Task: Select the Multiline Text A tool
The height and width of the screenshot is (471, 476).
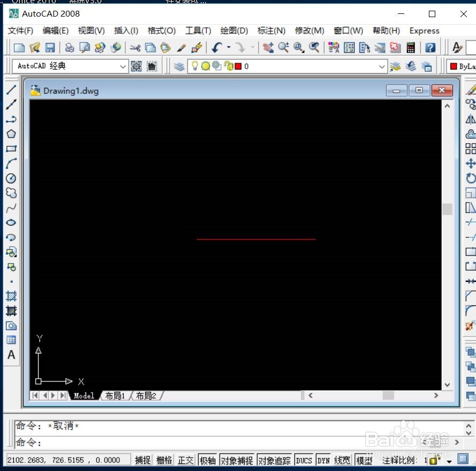Action: pyautogui.click(x=11, y=355)
